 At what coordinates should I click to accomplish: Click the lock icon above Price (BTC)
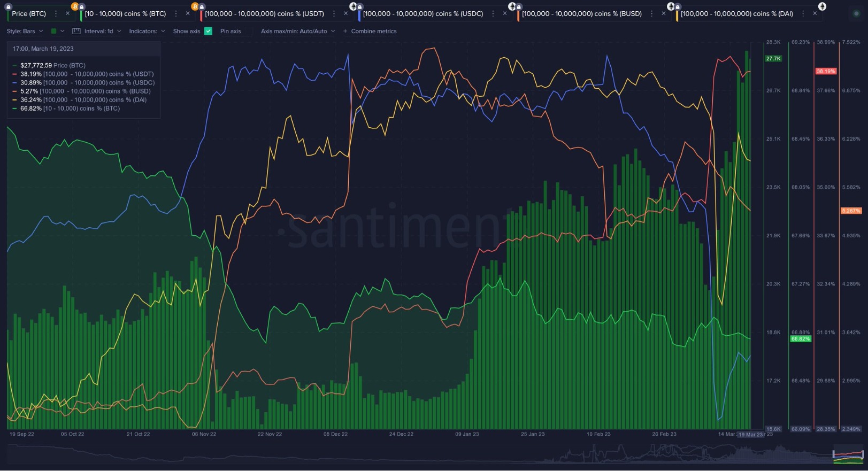click(x=8, y=7)
